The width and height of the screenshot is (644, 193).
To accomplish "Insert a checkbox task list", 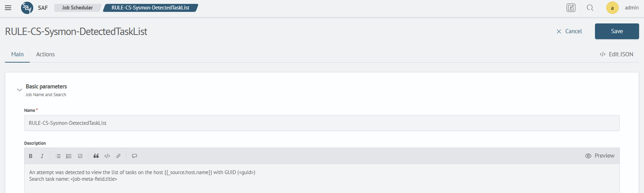I will coord(80,156).
